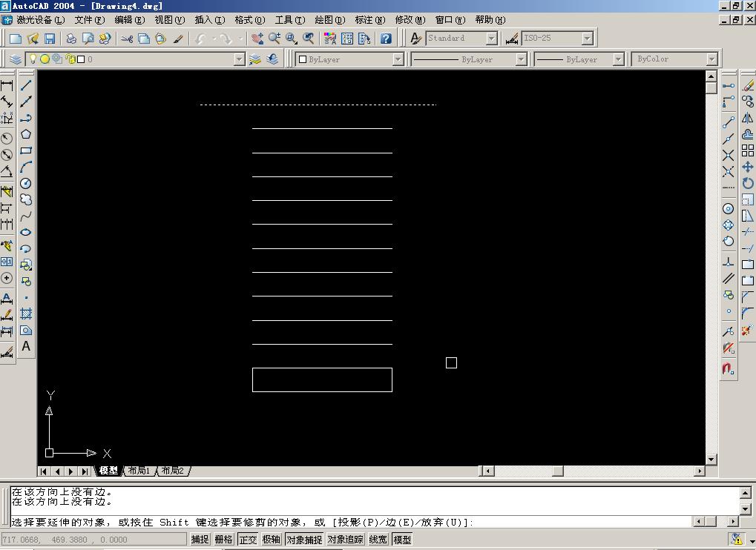756x550 pixels.
Task: Open the 修改(M) menu
Action: coord(410,20)
